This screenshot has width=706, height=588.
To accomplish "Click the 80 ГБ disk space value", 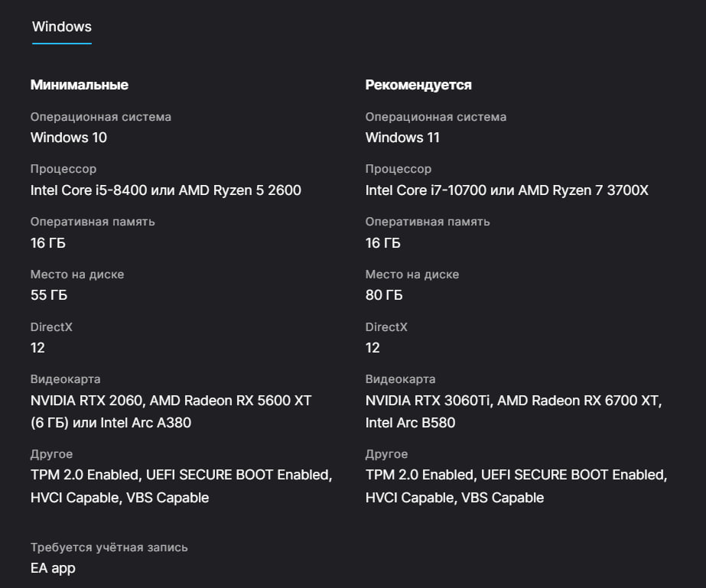I will click(x=384, y=295).
